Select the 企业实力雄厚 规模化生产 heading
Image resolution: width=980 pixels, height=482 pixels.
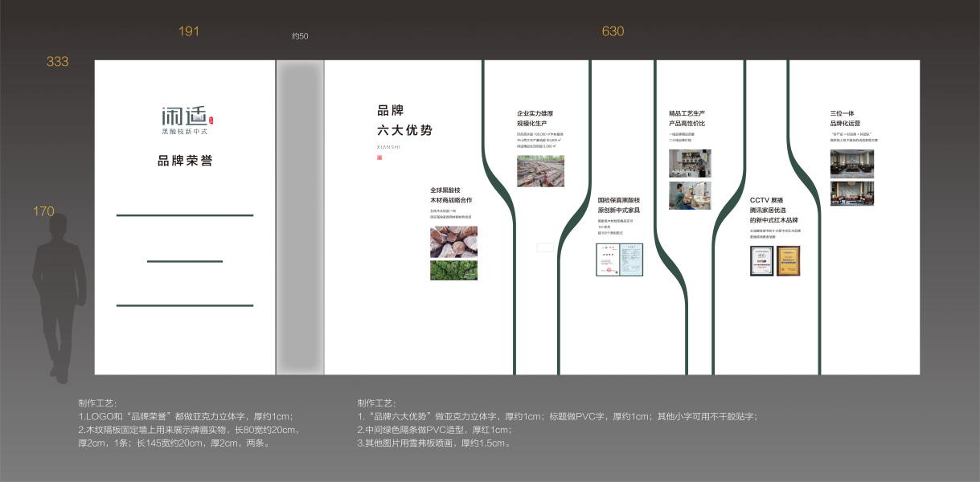click(535, 119)
